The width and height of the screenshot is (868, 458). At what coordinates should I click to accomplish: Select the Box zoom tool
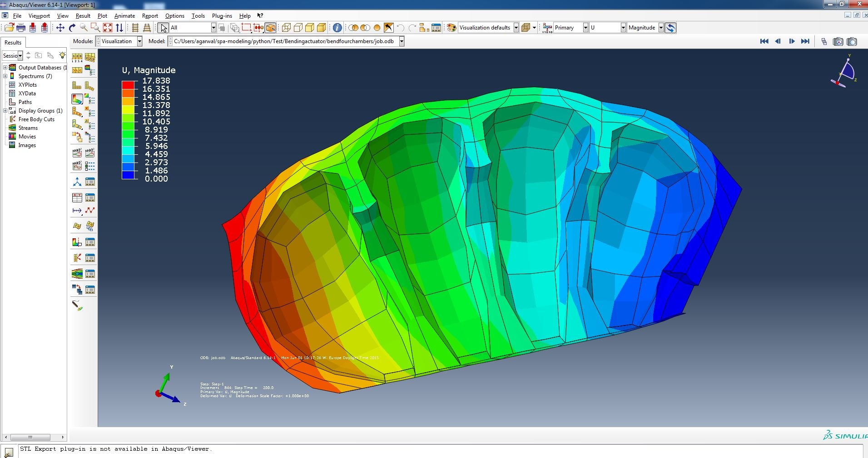tap(95, 28)
